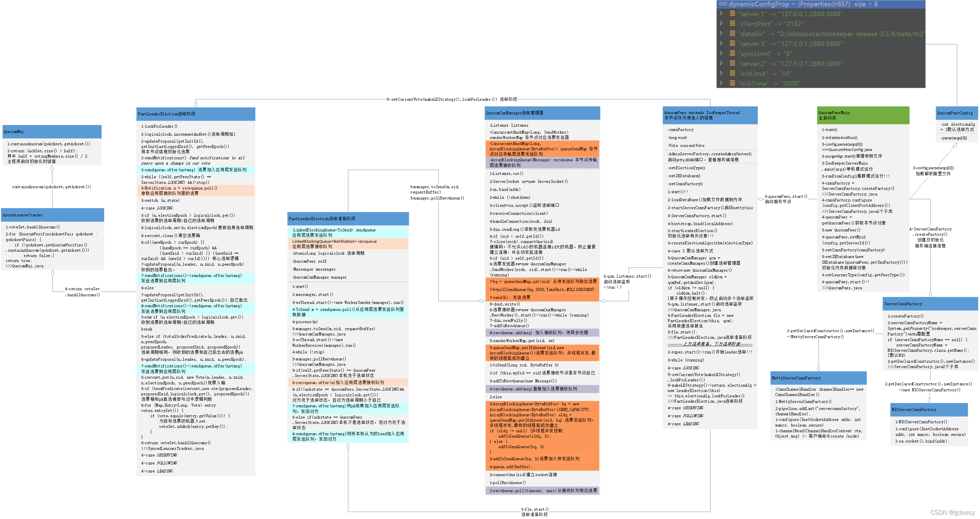The height and width of the screenshot is (519, 980).
Task: Click the 1-lookForLeader() method line
Action: pos(159,126)
